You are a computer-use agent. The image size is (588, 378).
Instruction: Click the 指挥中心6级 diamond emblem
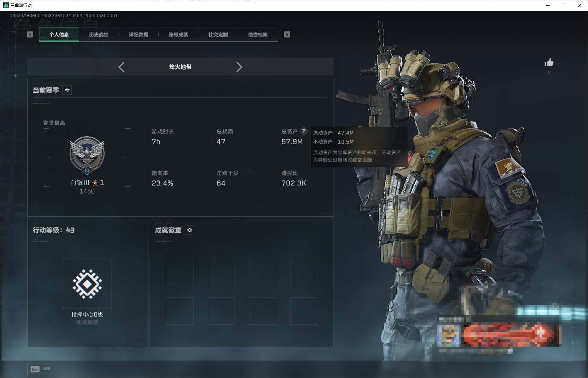point(87,284)
